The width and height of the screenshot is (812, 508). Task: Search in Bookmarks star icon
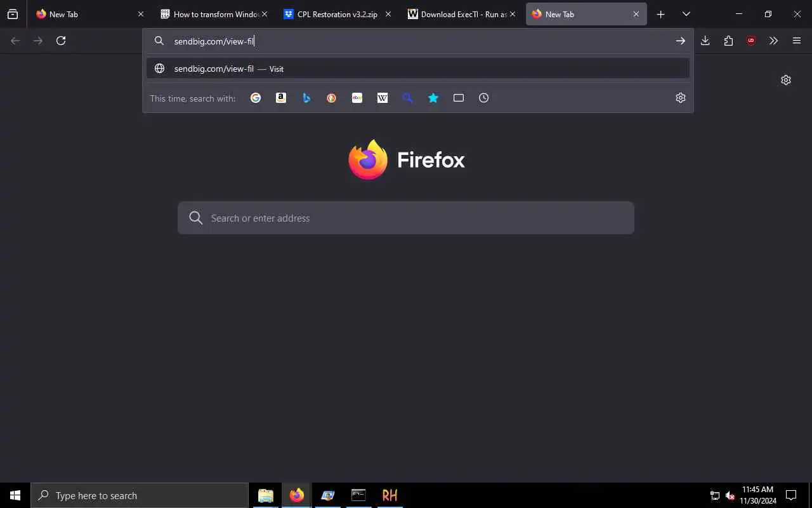click(x=433, y=98)
